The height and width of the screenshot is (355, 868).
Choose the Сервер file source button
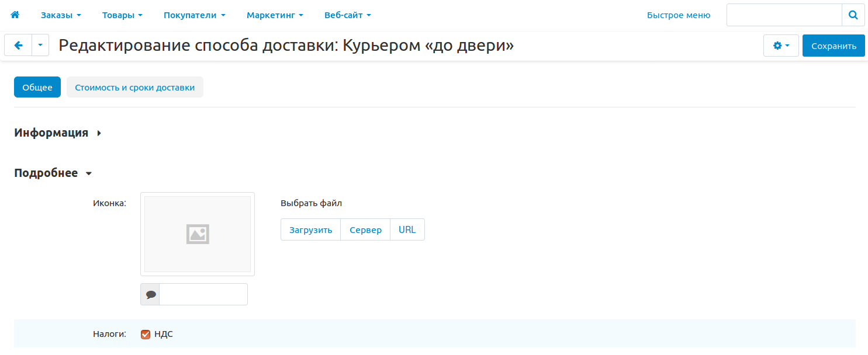click(365, 229)
